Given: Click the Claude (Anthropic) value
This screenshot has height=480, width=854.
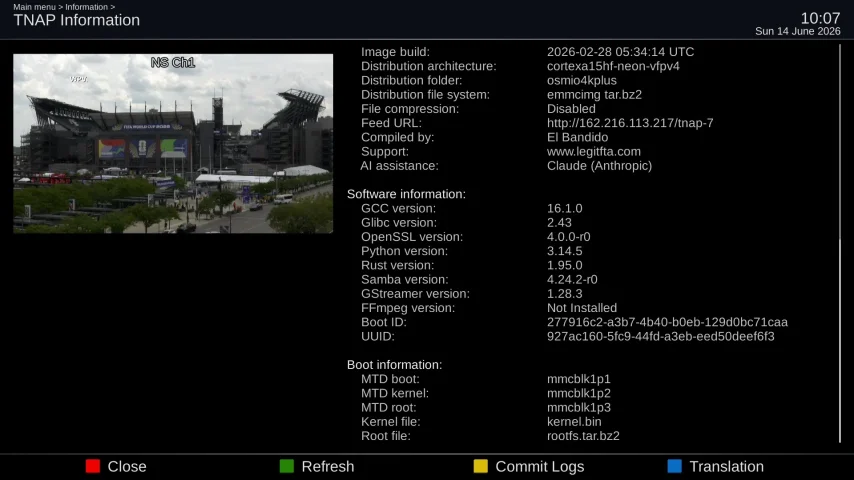Looking at the screenshot, I should 599,166.
